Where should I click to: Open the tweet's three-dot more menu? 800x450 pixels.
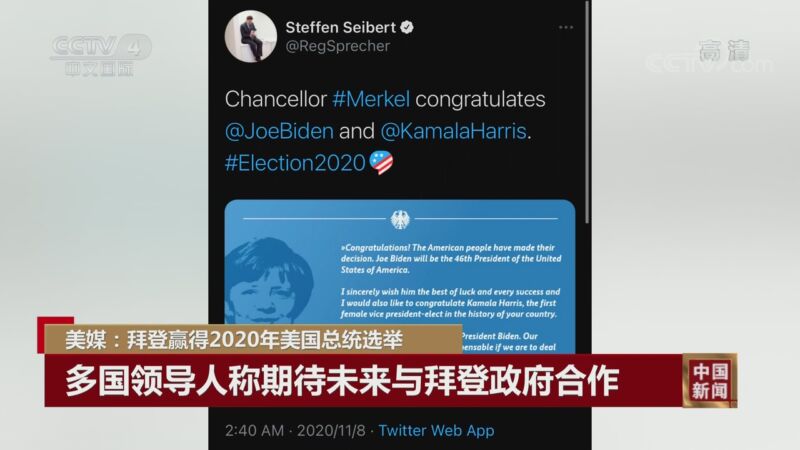566,28
